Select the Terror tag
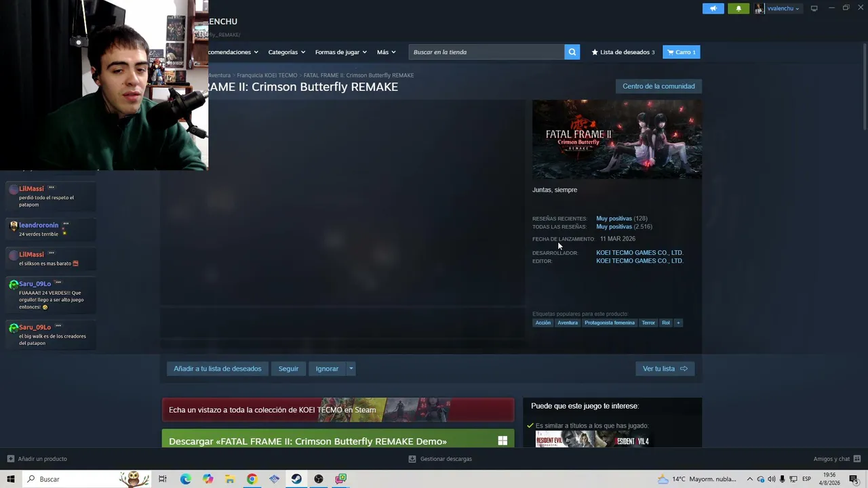Image resolution: width=868 pixels, height=488 pixels. [x=648, y=323]
